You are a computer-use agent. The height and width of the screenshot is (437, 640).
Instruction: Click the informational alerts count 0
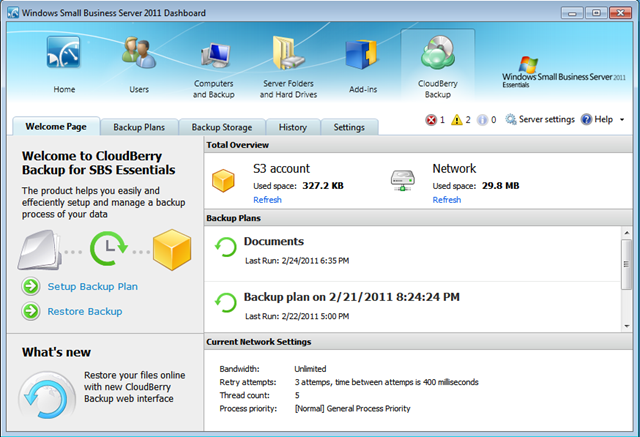493,120
